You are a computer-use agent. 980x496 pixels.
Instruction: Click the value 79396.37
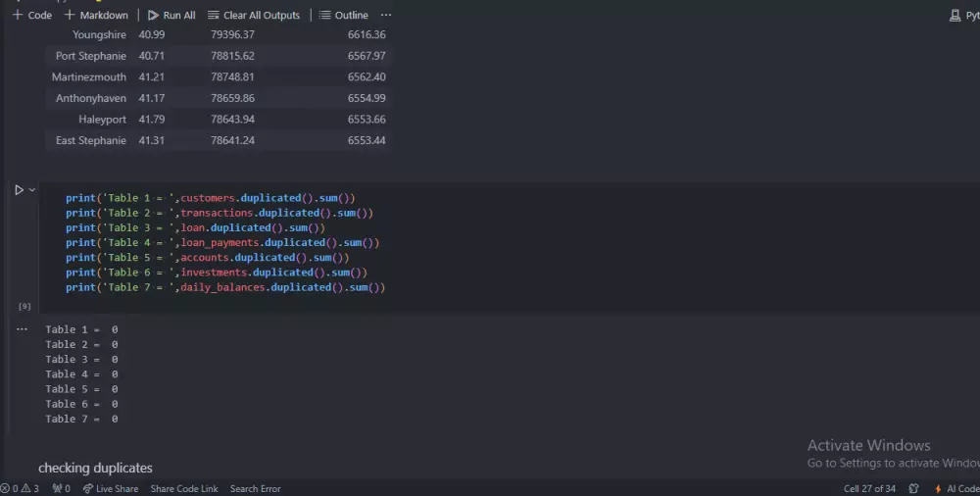(232, 34)
